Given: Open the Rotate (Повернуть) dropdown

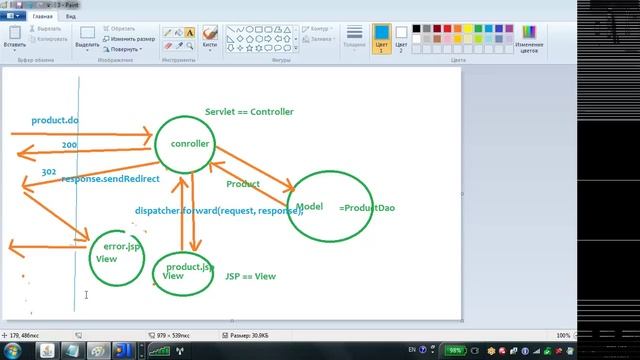Looking at the screenshot, I should 122,49.
